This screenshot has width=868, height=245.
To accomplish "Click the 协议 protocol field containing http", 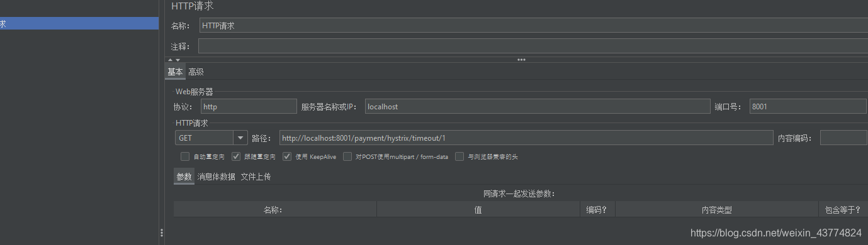I will (249, 106).
